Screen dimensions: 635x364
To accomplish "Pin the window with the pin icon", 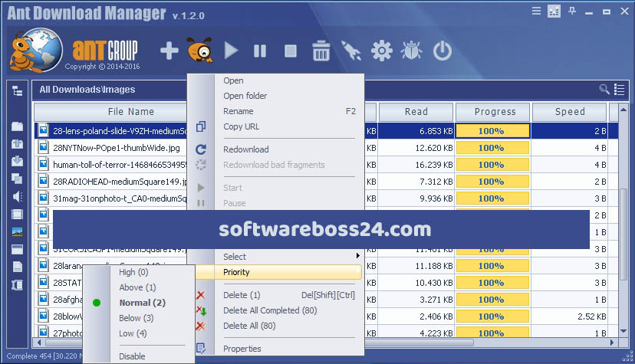I will pos(572,11).
